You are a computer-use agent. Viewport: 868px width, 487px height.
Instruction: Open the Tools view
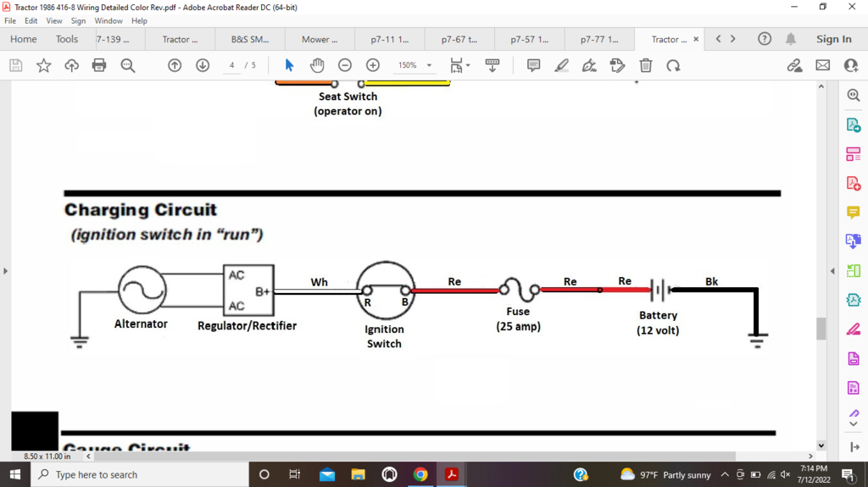[x=67, y=39]
